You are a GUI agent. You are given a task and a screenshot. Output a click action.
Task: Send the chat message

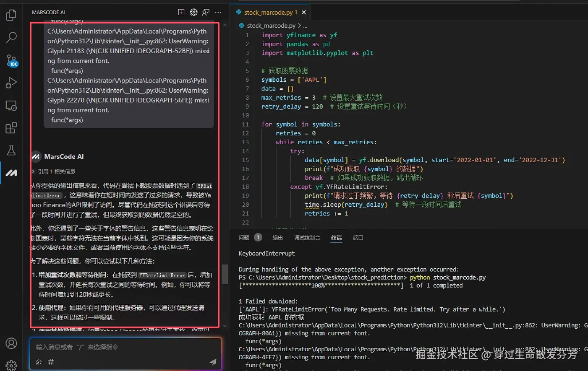213,362
